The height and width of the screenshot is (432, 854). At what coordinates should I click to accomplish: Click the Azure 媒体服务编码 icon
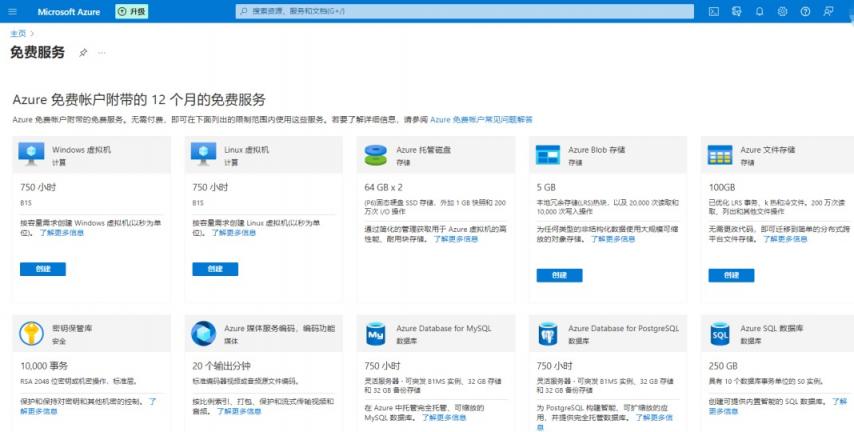(x=203, y=333)
